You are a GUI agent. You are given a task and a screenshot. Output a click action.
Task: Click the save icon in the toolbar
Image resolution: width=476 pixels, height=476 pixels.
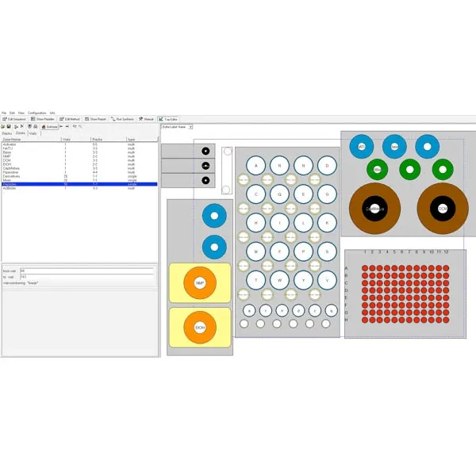point(9,126)
